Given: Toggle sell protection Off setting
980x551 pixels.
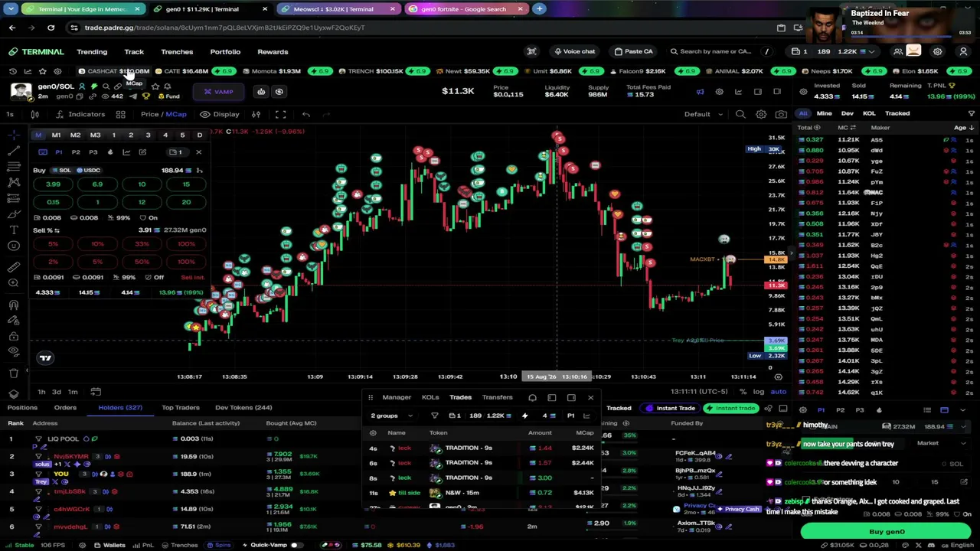Looking at the screenshot, I should pyautogui.click(x=153, y=277).
